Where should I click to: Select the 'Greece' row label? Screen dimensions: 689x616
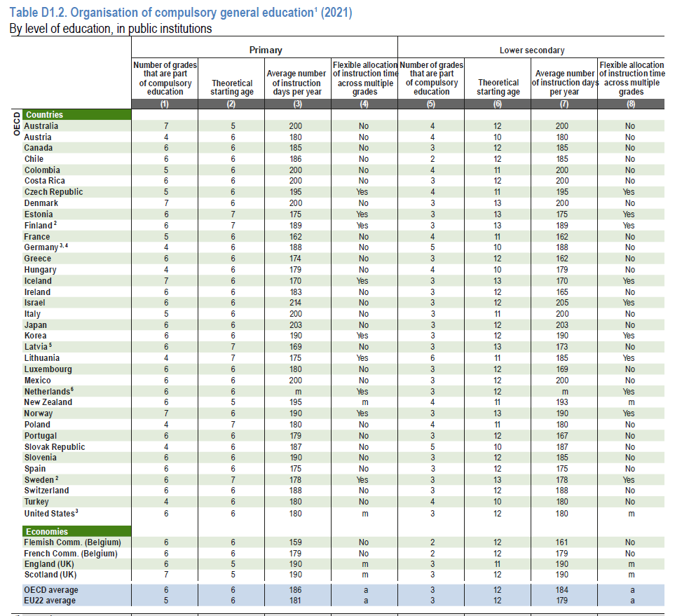coord(38,259)
